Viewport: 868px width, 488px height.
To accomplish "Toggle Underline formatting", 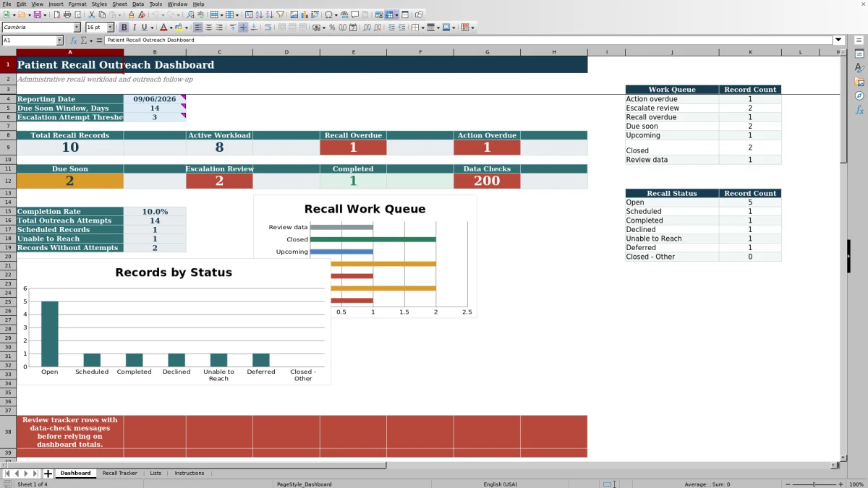I will pyautogui.click(x=145, y=27).
